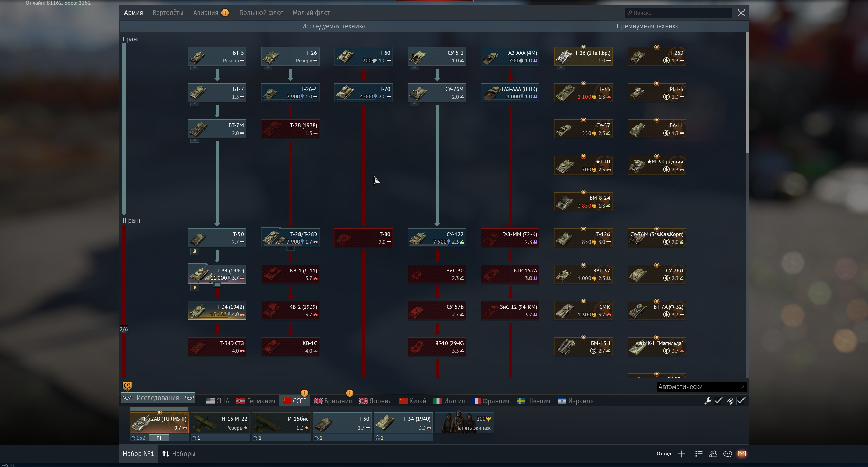Click the auto-refill ammunition bullets icon
The height and width of the screenshot is (467, 868).
click(x=730, y=401)
